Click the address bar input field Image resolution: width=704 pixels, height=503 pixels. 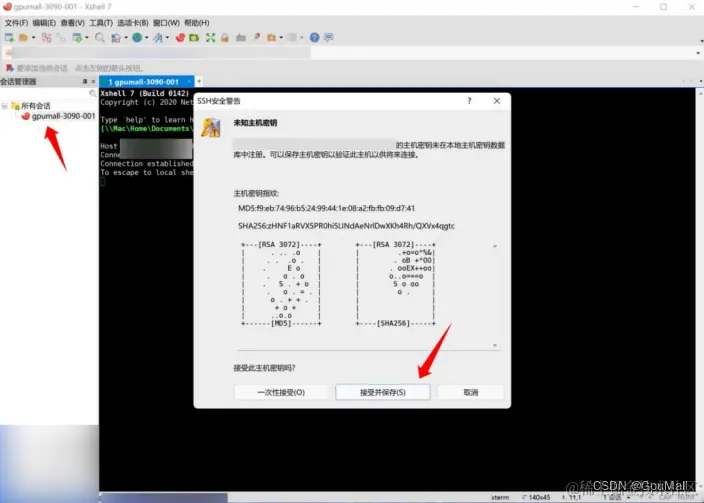click(352, 53)
